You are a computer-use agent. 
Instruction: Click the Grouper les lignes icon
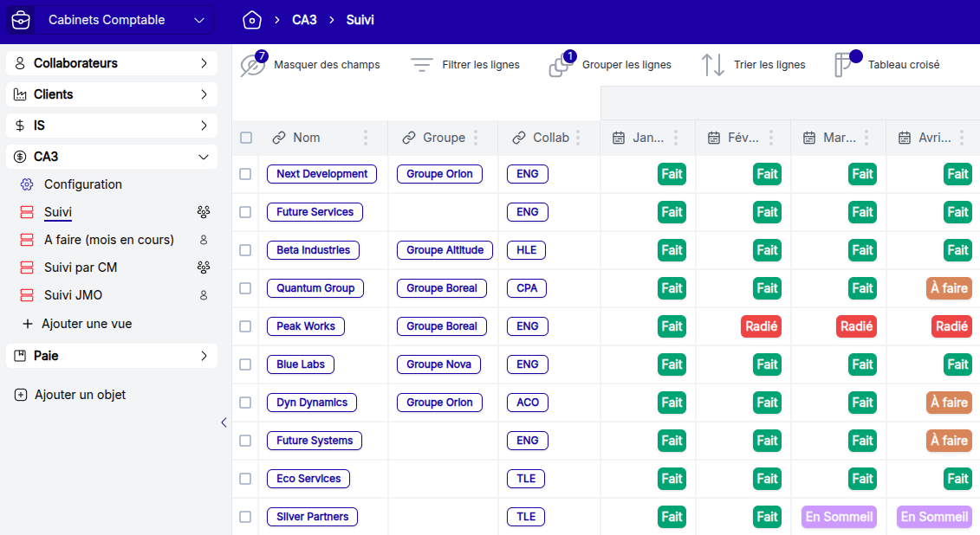pyautogui.click(x=561, y=65)
